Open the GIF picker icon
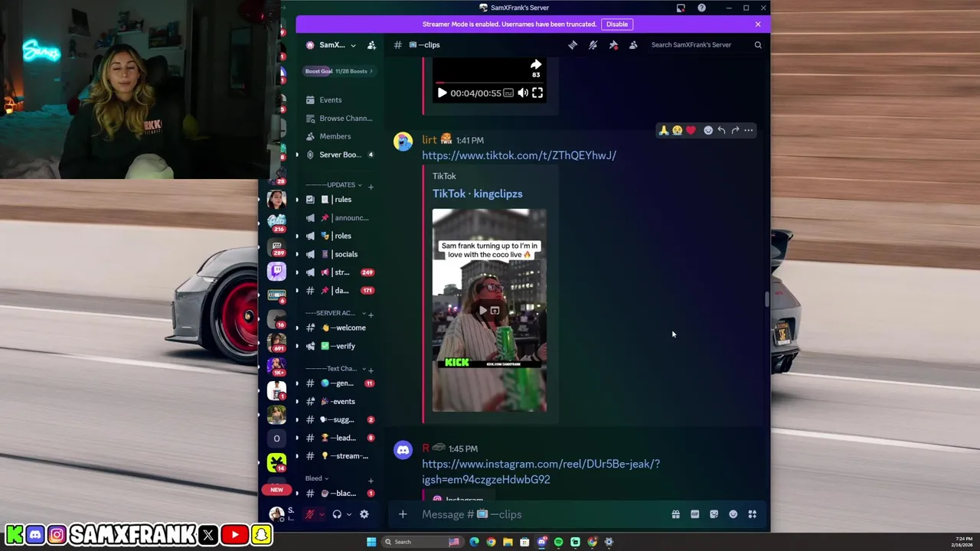This screenshot has width=980, height=551. (695, 514)
